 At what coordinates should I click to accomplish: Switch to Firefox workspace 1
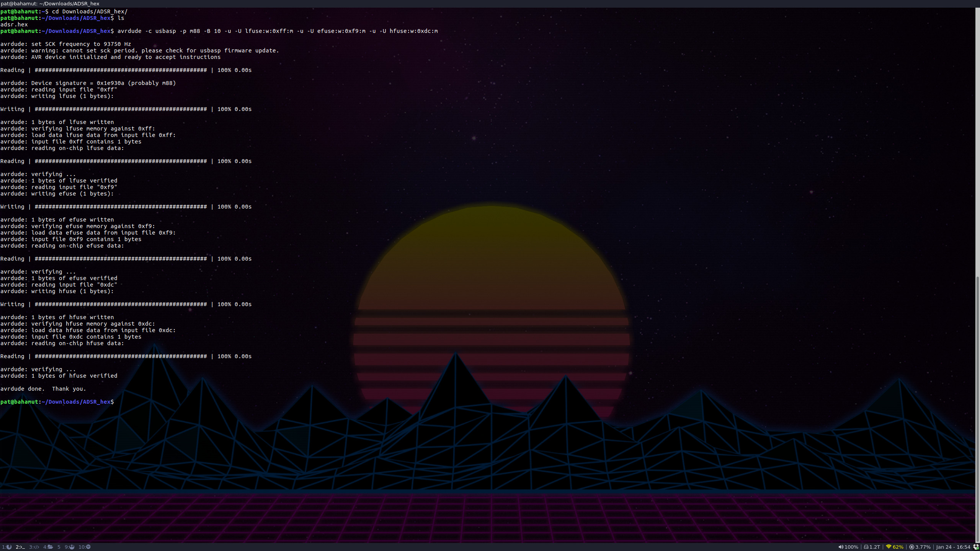coord(7,547)
